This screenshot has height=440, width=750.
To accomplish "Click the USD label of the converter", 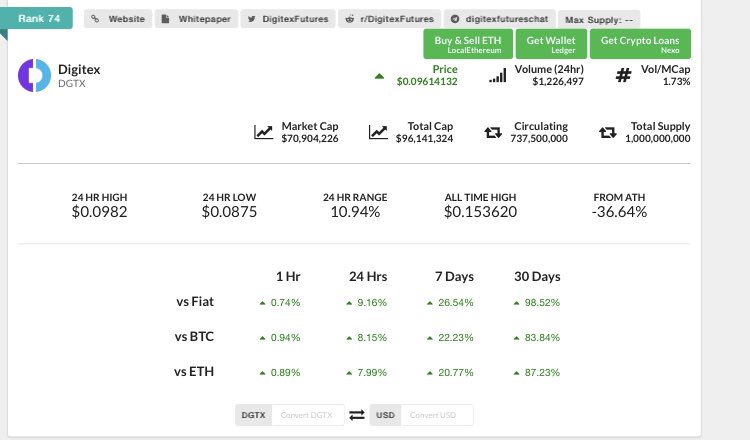I will (386, 415).
